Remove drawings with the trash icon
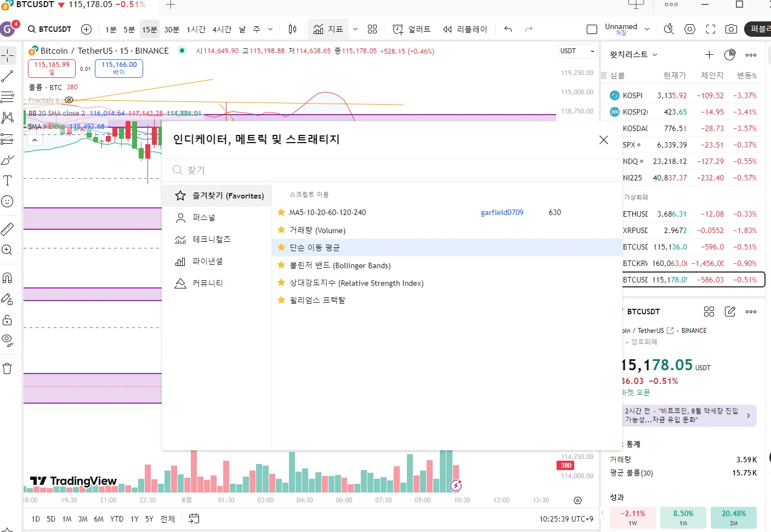This screenshot has width=771, height=532. 8,369
